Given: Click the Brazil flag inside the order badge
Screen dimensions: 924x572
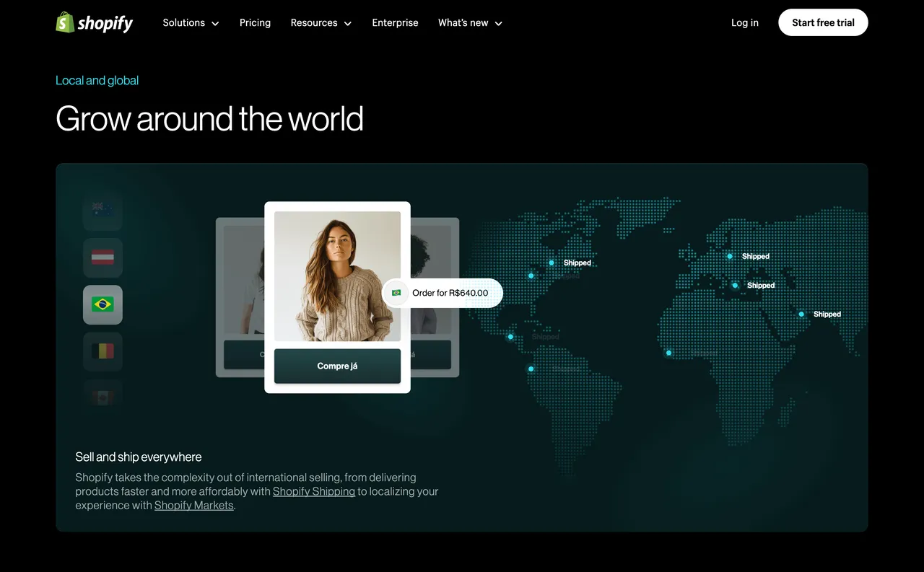Looking at the screenshot, I should (x=396, y=293).
